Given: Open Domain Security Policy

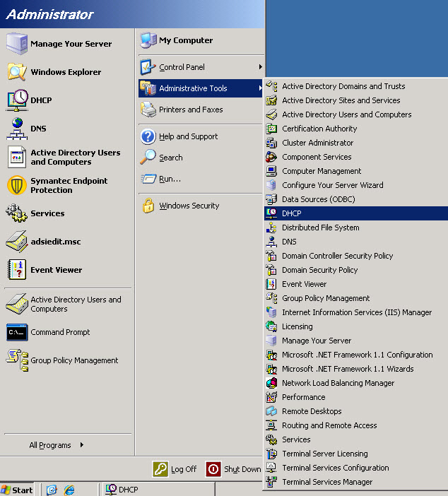Looking at the screenshot, I should coord(356,270).
